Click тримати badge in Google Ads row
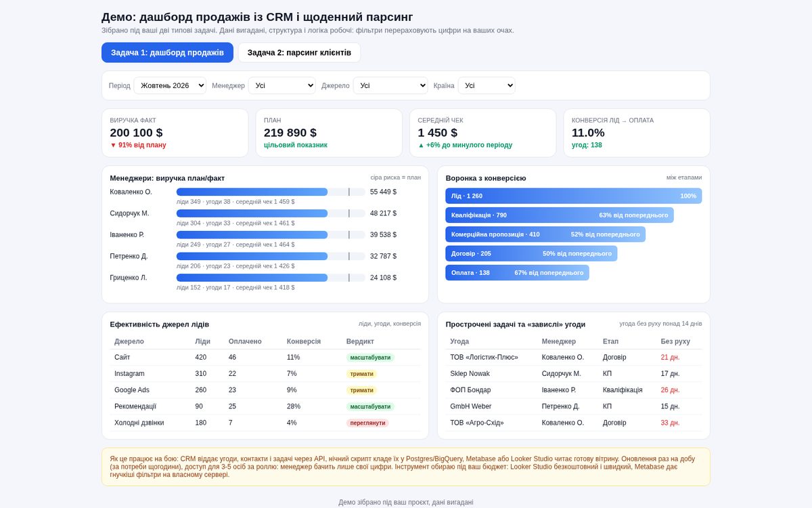This screenshot has height=508, width=812. [x=362, y=390]
